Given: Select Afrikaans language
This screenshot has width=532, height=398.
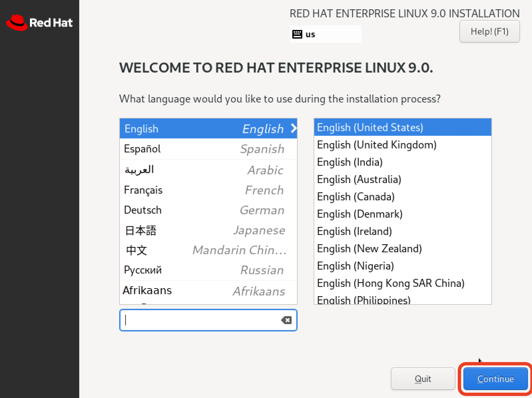Looking at the screenshot, I should [x=208, y=291].
